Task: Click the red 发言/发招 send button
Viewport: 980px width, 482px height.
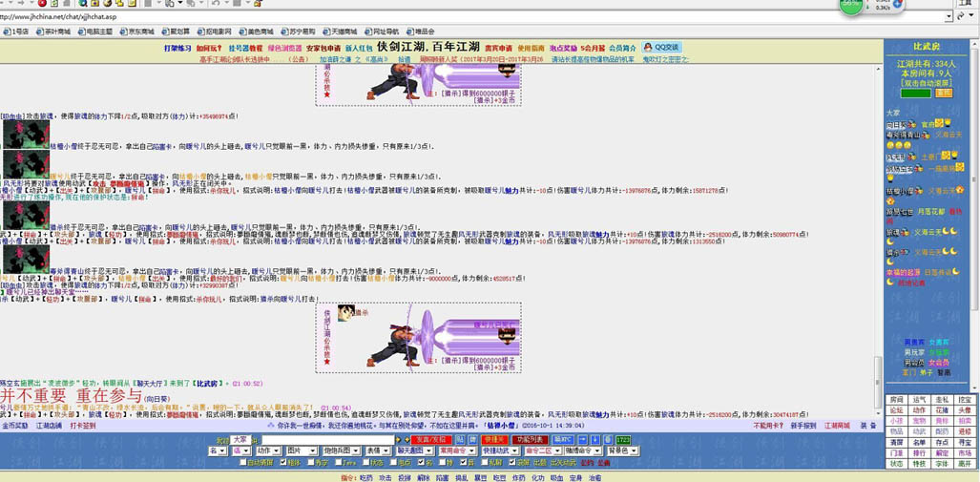Action: click(x=431, y=439)
